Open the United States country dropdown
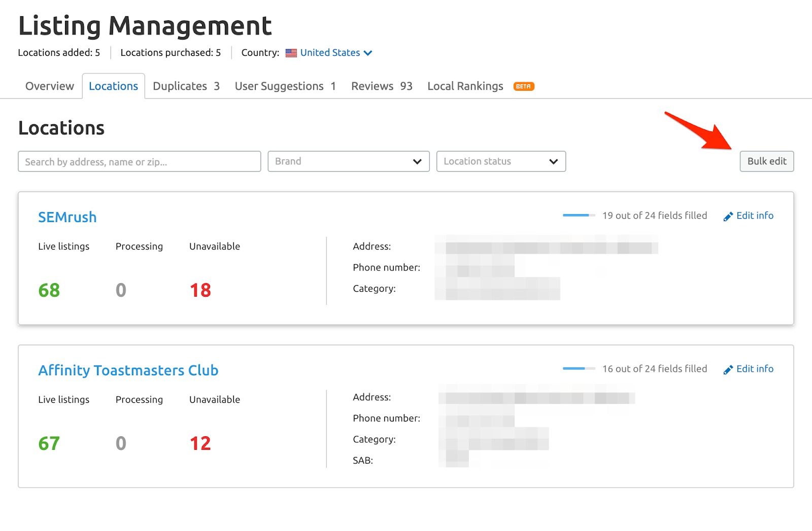 point(329,53)
